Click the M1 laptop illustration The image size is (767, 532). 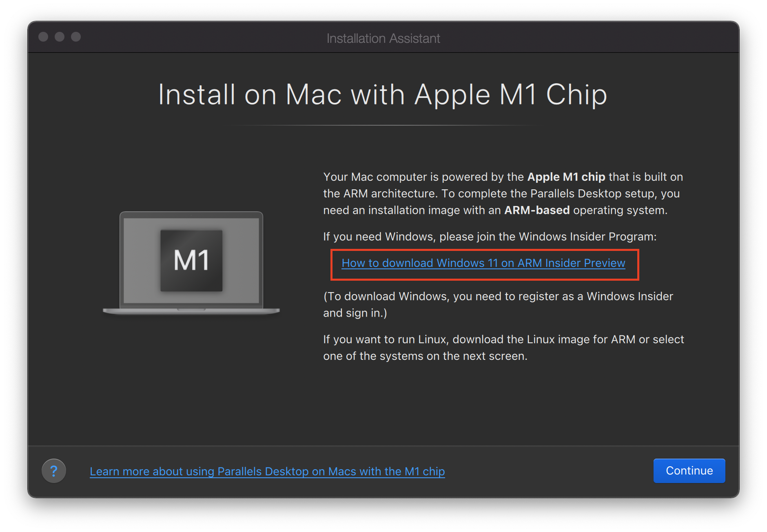191,263
